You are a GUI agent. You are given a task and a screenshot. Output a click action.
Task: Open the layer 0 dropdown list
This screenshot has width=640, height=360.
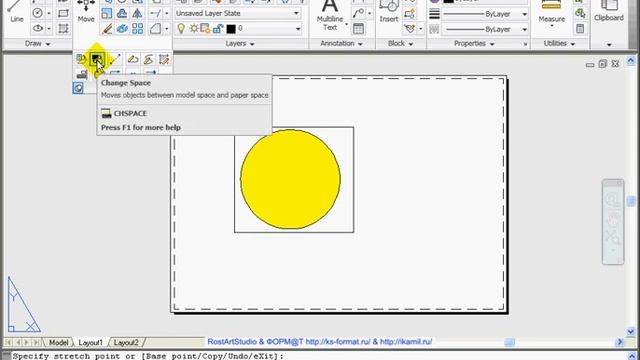tap(298, 29)
